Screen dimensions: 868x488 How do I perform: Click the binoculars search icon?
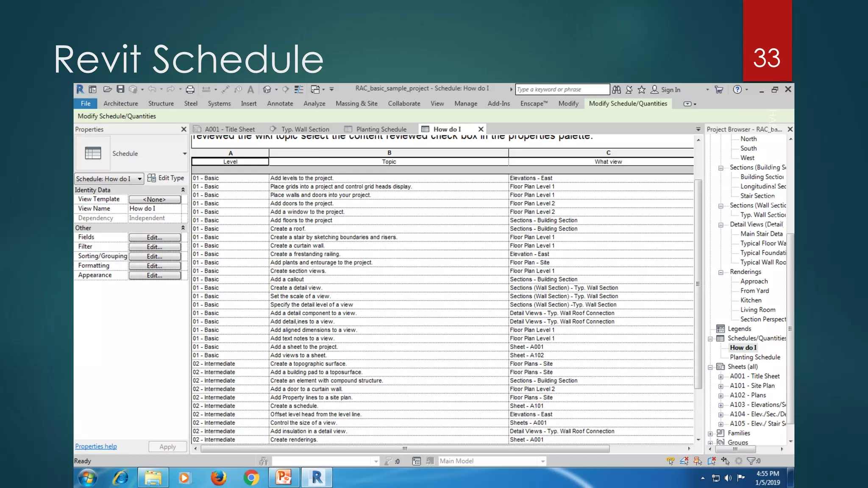(617, 89)
